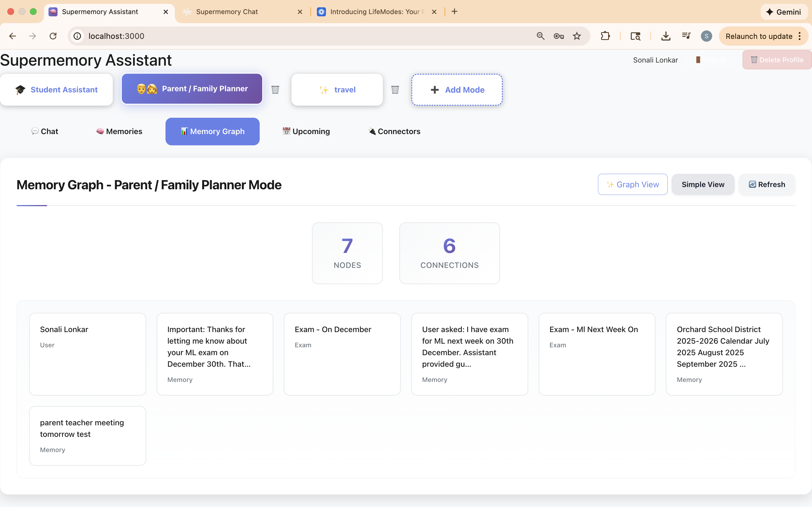Switch to the Supermemory Chat browser tab
Viewport: 812px width, 507px height.
pyautogui.click(x=227, y=12)
